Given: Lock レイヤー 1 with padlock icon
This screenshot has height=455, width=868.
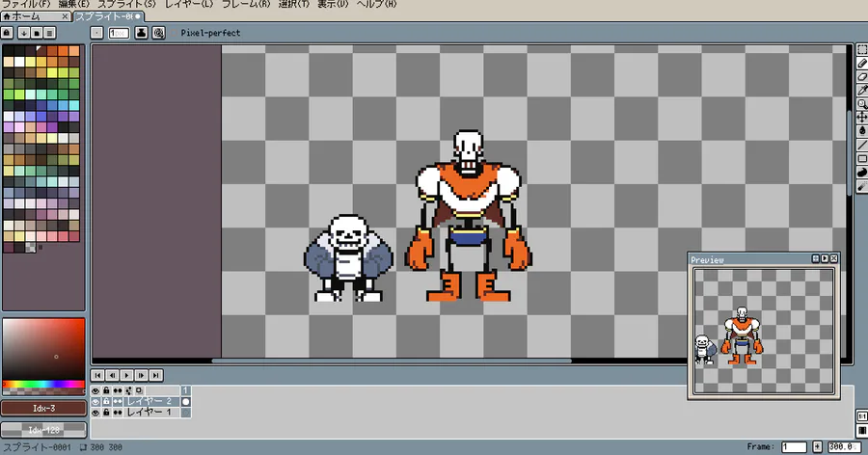Looking at the screenshot, I should pos(106,413).
